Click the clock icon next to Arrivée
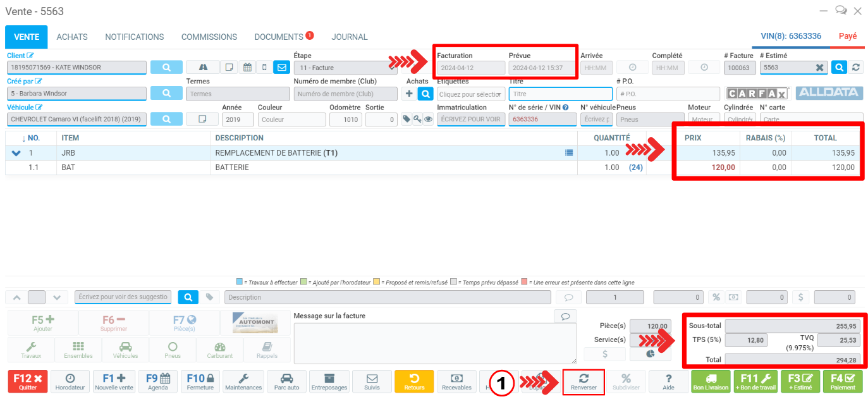 coord(632,68)
